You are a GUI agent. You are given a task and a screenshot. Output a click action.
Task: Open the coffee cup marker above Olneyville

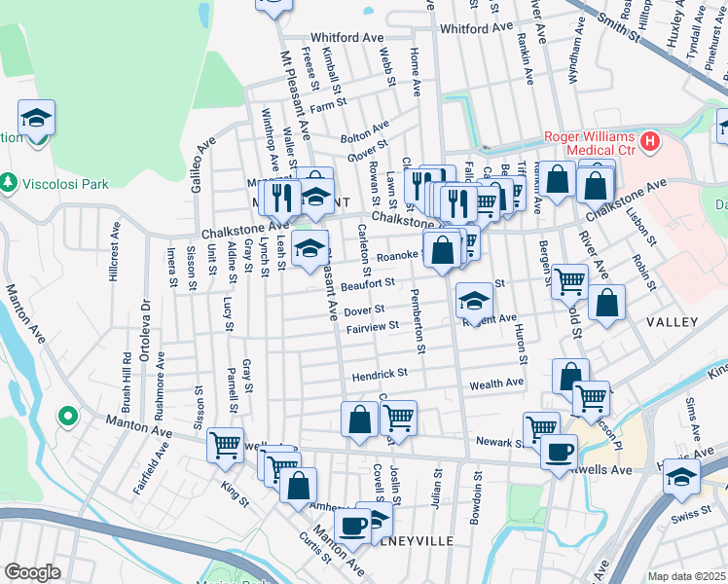[352, 525]
